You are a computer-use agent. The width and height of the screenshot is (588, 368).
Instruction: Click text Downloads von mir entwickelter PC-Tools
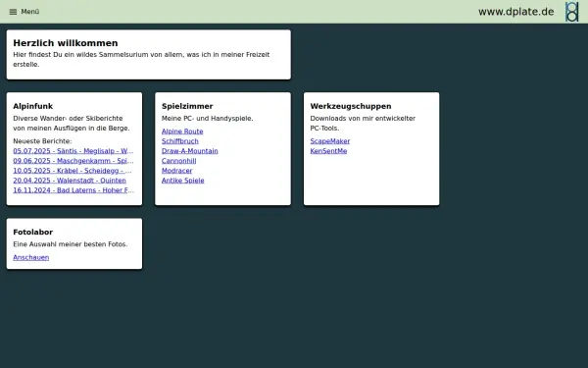(363, 124)
